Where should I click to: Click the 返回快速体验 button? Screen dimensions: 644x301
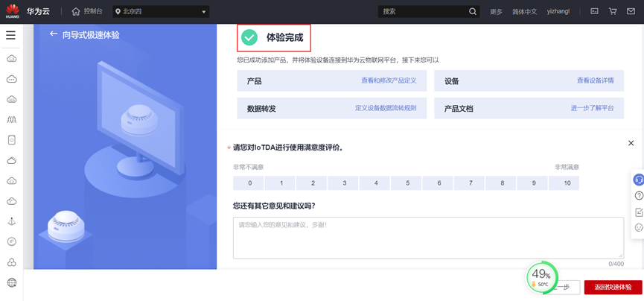coord(613,287)
